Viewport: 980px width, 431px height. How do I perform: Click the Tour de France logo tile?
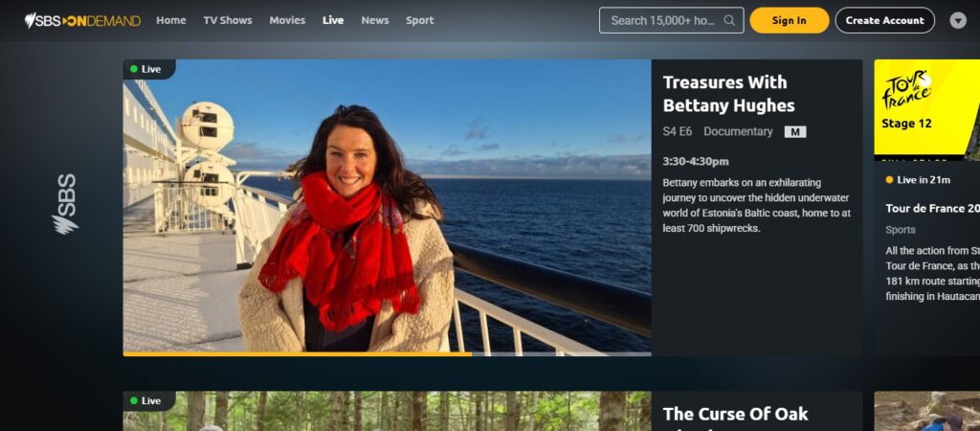coord(926,107)
